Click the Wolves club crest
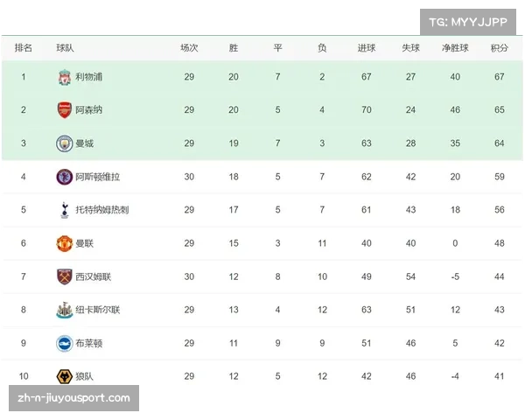The height and width of the screenshot is (420, 525). (x=64, y=376)
